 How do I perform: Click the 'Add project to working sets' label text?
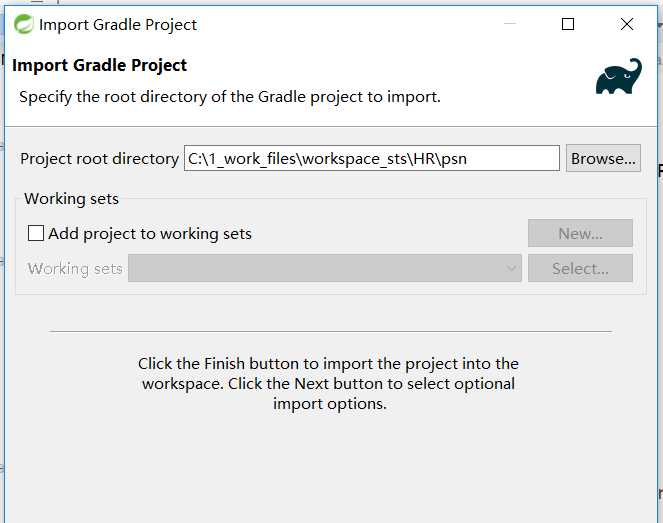[150, 234]
